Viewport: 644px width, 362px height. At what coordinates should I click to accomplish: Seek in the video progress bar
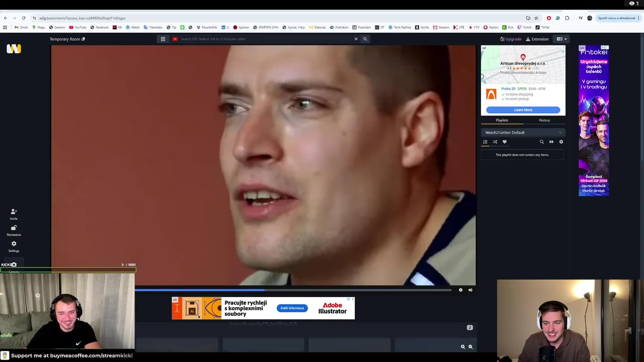pyautogui.click(x=293, y=290)
